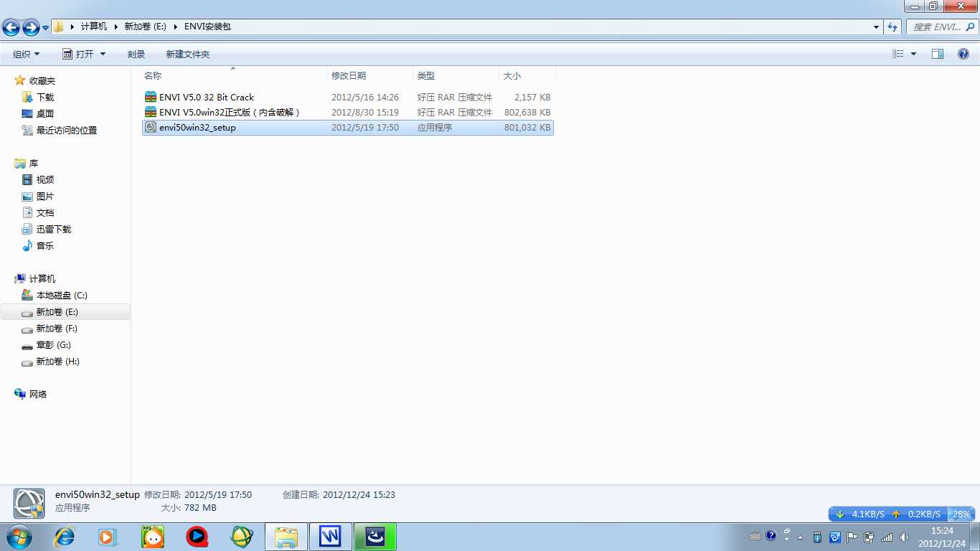Image resolution: width=980 pixels, height=551 pixels.
Task: Open 视频 library
Action: point(45,180)
